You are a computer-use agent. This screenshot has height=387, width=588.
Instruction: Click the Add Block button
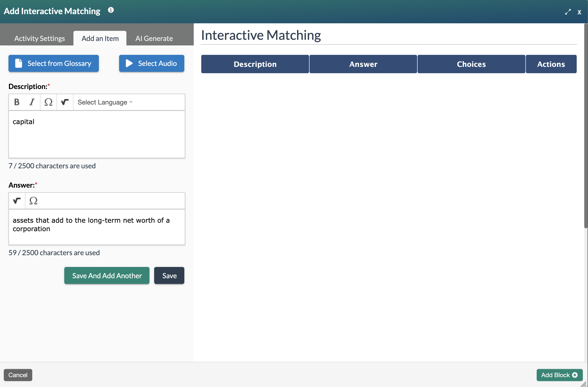(x=559, y=375)
